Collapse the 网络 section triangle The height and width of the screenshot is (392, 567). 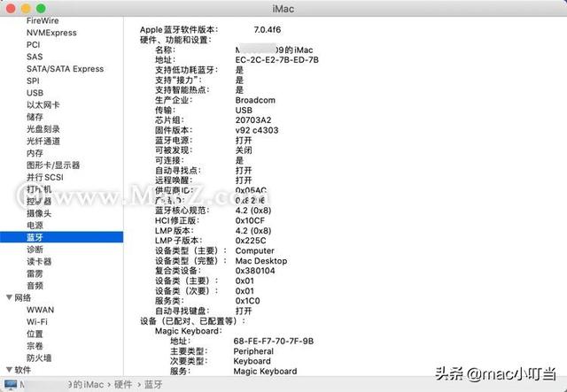click(9, 297)
